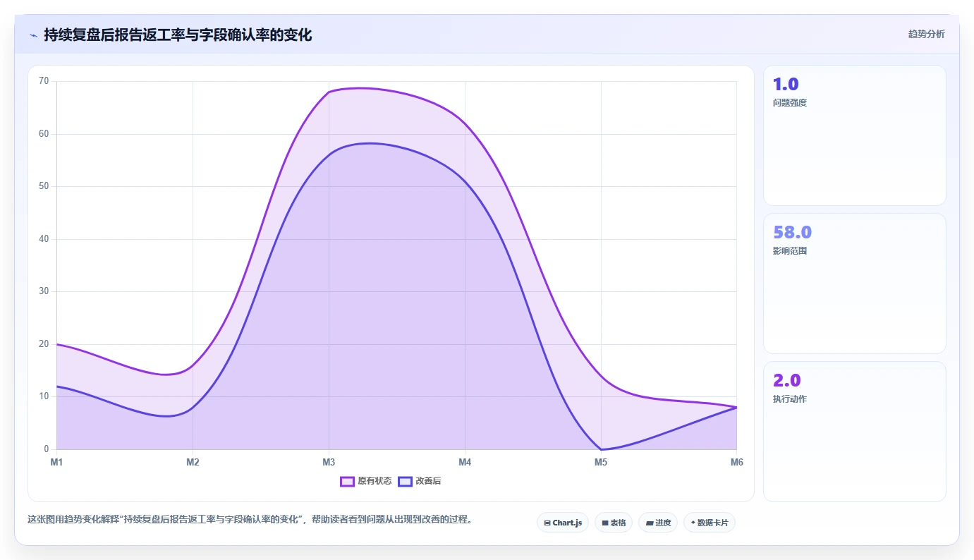Image resolution: width=974 pixels, height=560 pixels.
Task: Click the lightning icon beside the chart title
Action: point(33,35)
